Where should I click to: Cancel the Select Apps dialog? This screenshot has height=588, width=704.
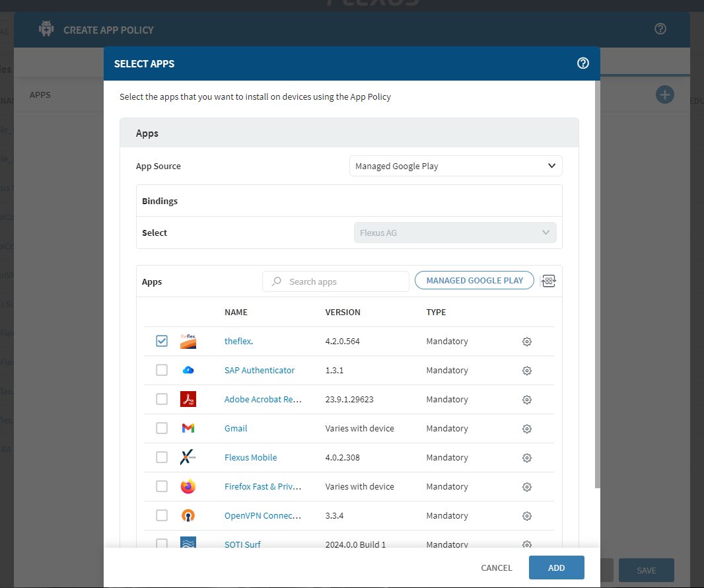(x=496, y=568)
